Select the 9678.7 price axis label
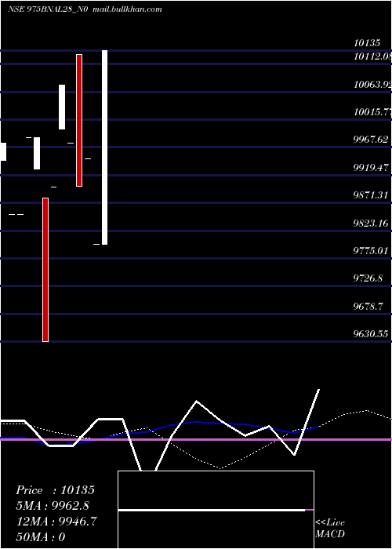The height and width of the screenshot is (549, 392). click(x=368, y=307)
